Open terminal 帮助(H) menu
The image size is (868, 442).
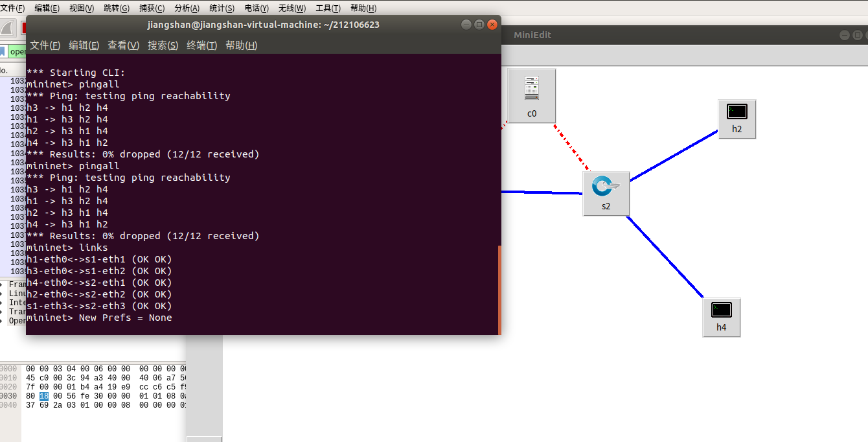[x=241, y=45]
